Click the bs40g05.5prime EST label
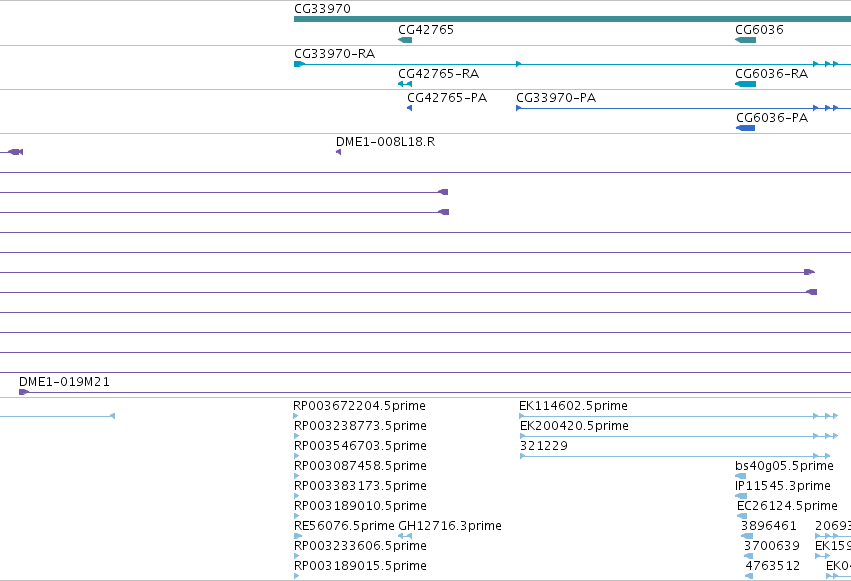This screenshot has height=581, width=851. (x=784, y=466)
